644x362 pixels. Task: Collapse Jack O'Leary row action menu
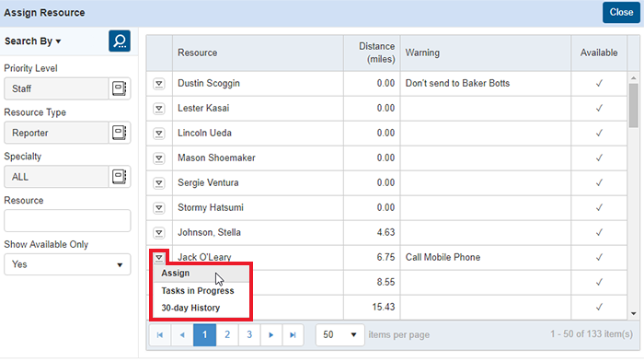click(159, 258)
